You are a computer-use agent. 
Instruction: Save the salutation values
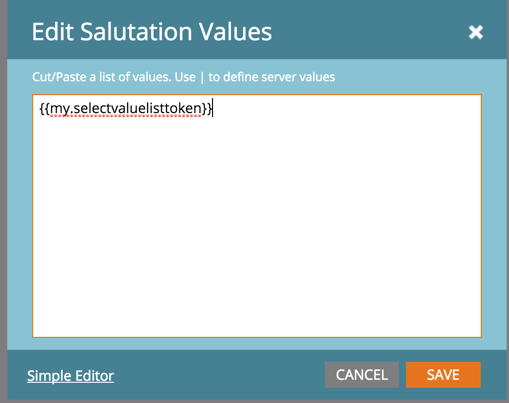[x=443, y=375]
